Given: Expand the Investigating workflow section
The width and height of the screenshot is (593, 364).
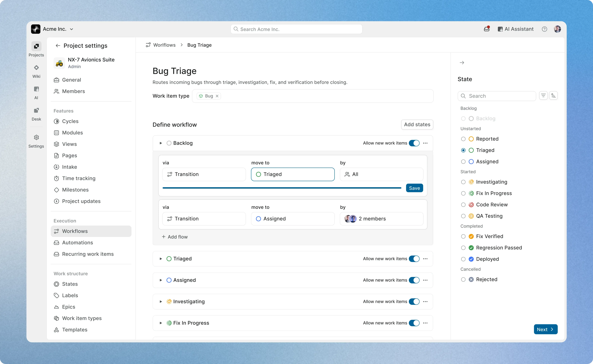Looking at the screenshot, I should [161, 301].
